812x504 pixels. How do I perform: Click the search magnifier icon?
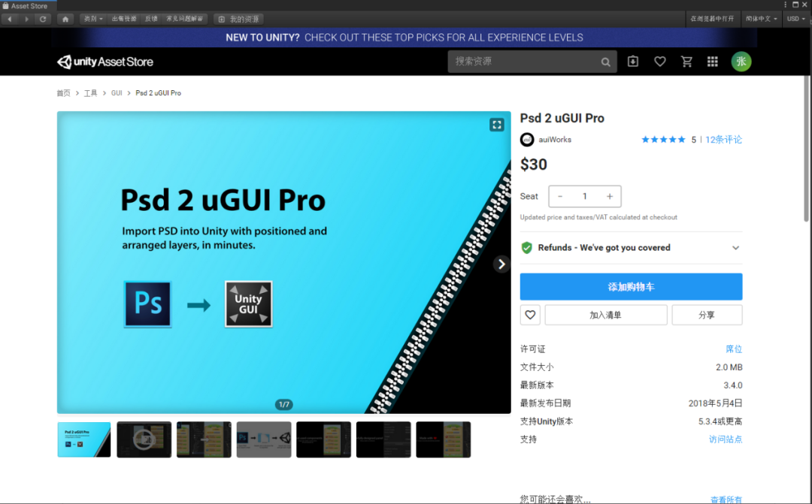[x=605, y=62]
